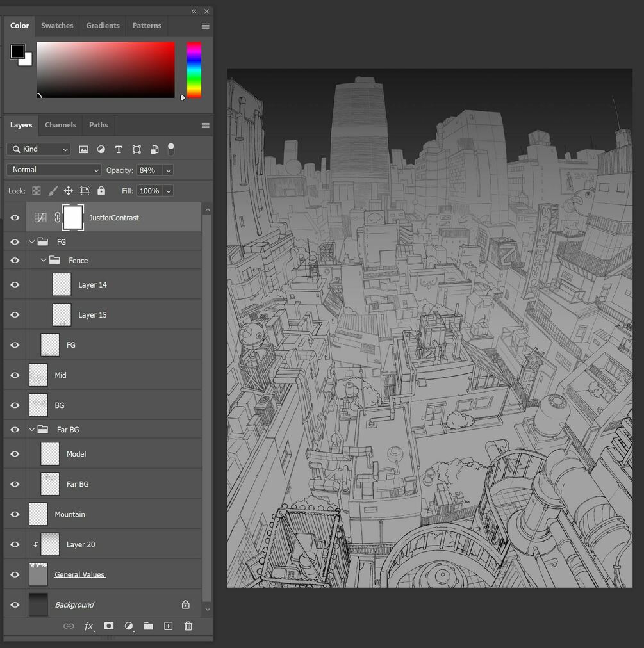This screenshot has height=648, width=644.
Task: Open the Patterns tab
Action: pos(147,25)
